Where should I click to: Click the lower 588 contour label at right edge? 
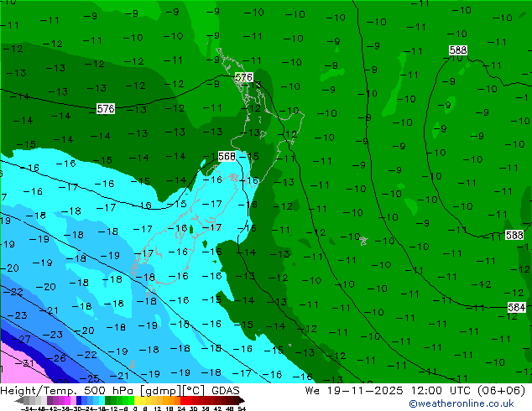tap(514, 235)
